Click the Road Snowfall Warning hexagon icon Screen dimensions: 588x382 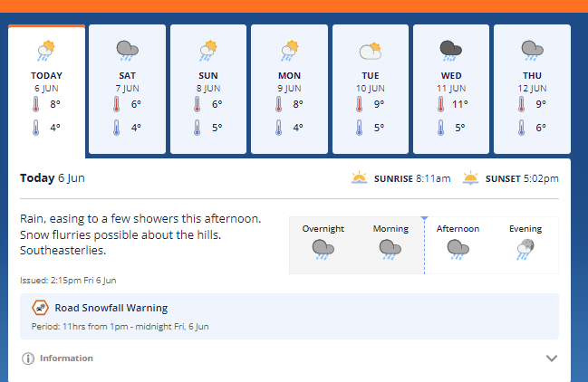(40, 308)
